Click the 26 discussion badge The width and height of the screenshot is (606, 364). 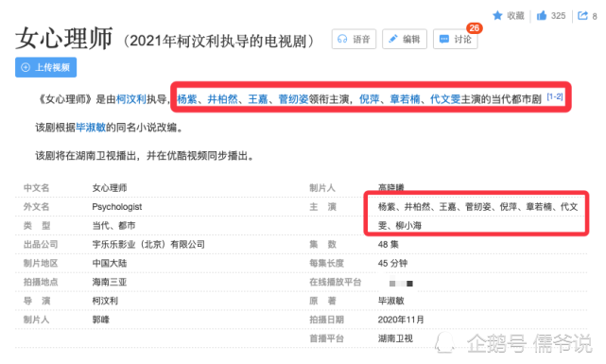[x=475, y=27]
